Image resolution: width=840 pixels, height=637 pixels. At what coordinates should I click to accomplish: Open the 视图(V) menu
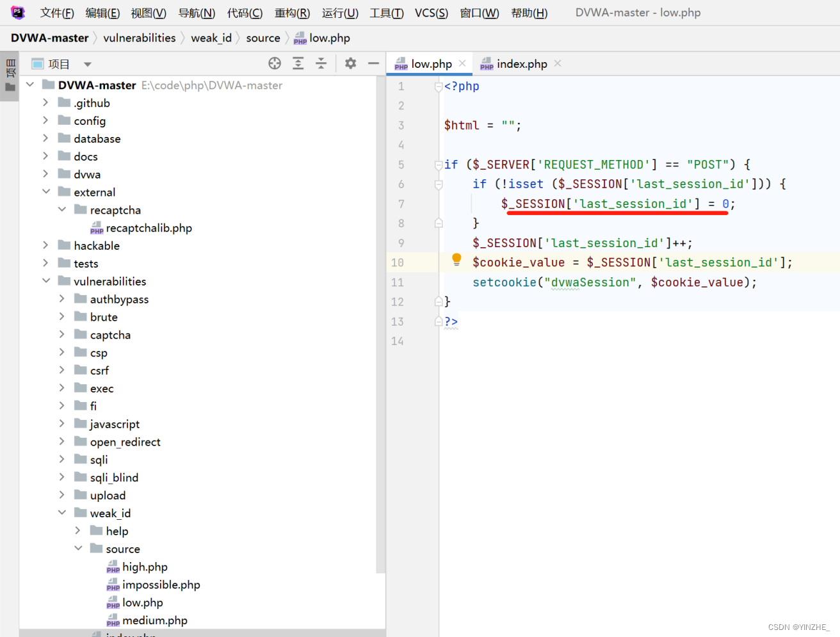pos(149,13)
